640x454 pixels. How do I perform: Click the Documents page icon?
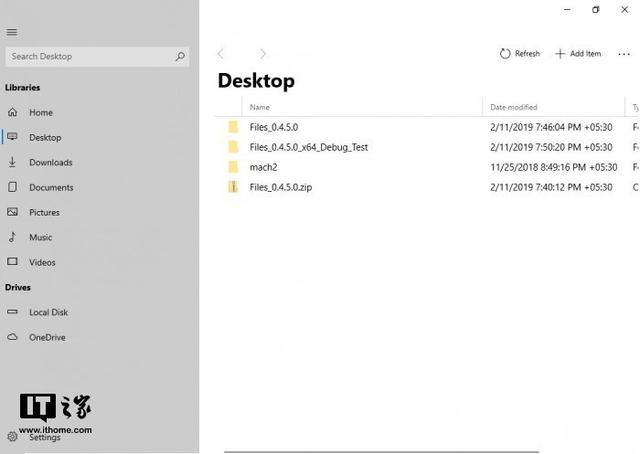coord(13,187)
